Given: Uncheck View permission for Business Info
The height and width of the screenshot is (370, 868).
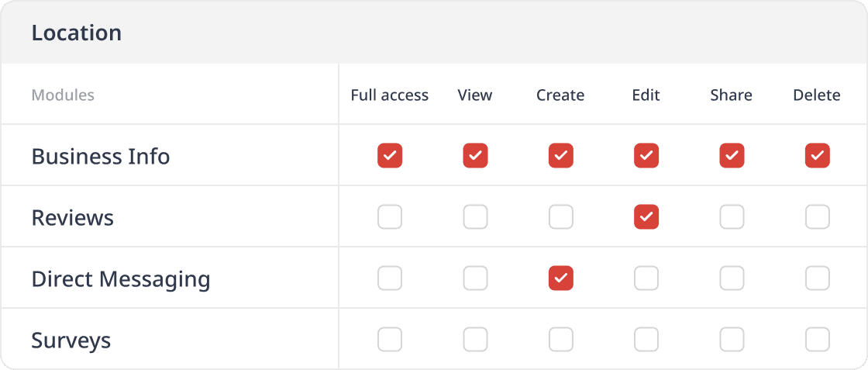Looking at the screenshot, I should (475, 156).
